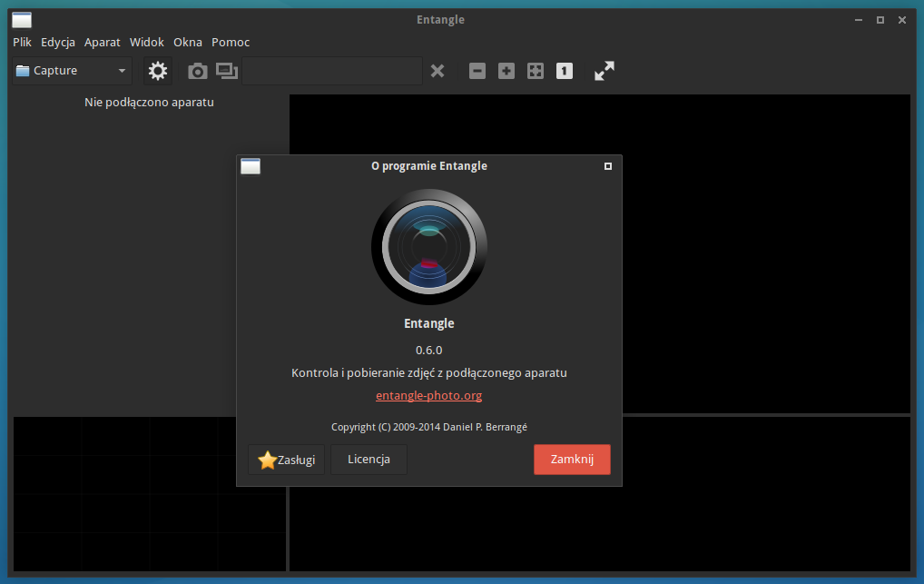Open the Edycja menu
Viewport: 924px width, 584px height.
[58, 42]
